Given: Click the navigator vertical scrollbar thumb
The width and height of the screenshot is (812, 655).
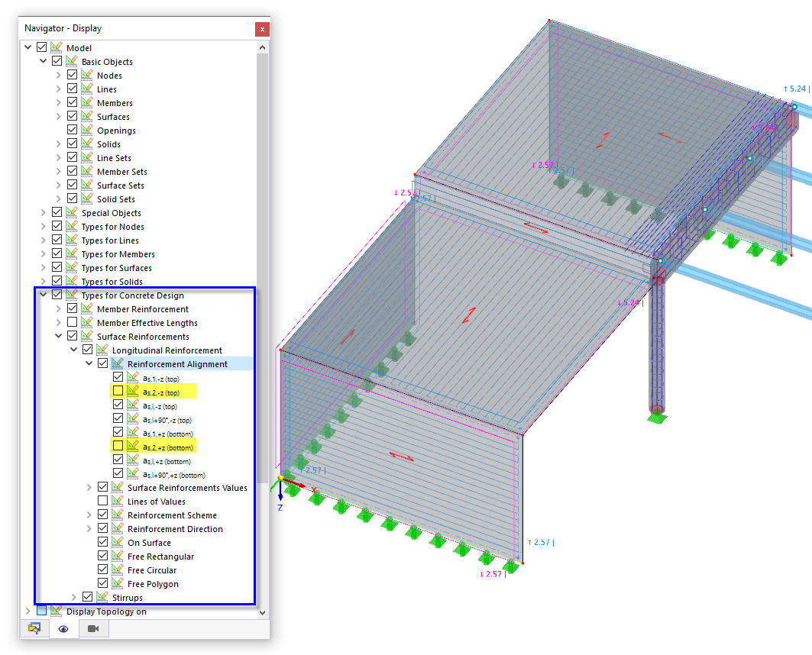Looking at the screenshot, I should (x=262, y=269).
